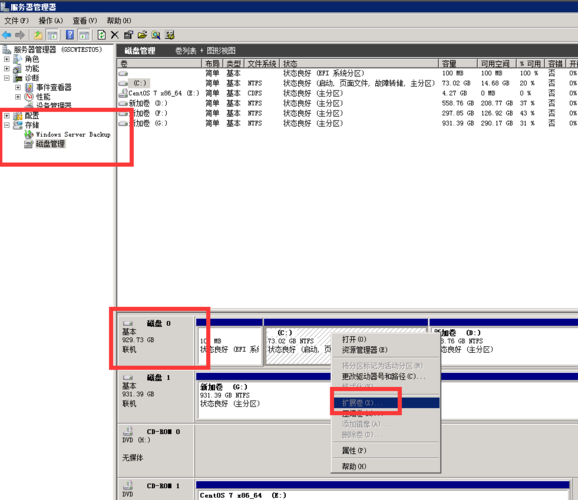Open the 查看(V) menu
Image resolution: width=578 pixels, height=500 pixels.
point(85,21)
